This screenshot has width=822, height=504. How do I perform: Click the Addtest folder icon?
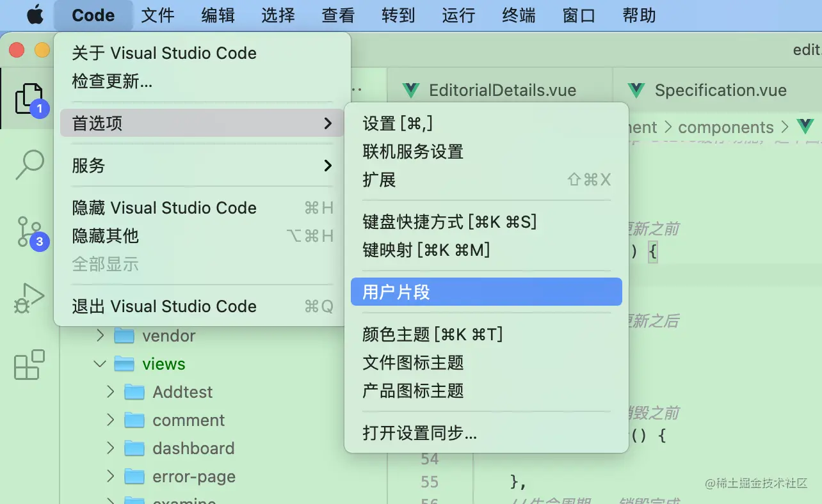[134, 392]
